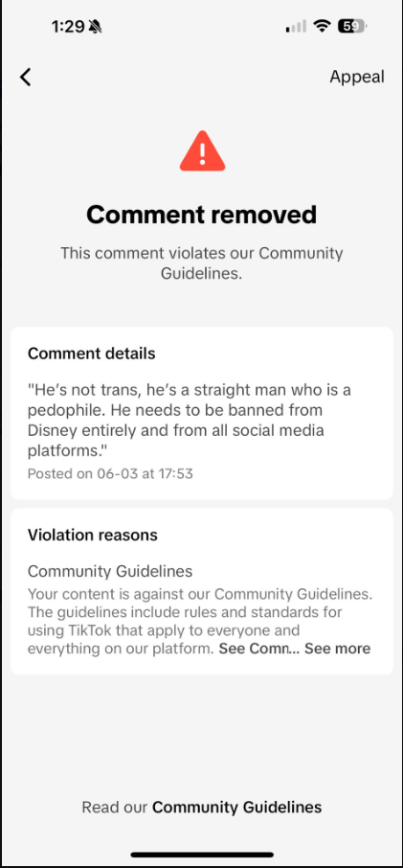Tap the violation description paragraph
Viewport: 403px width, 868px height.
pos(199,622)
